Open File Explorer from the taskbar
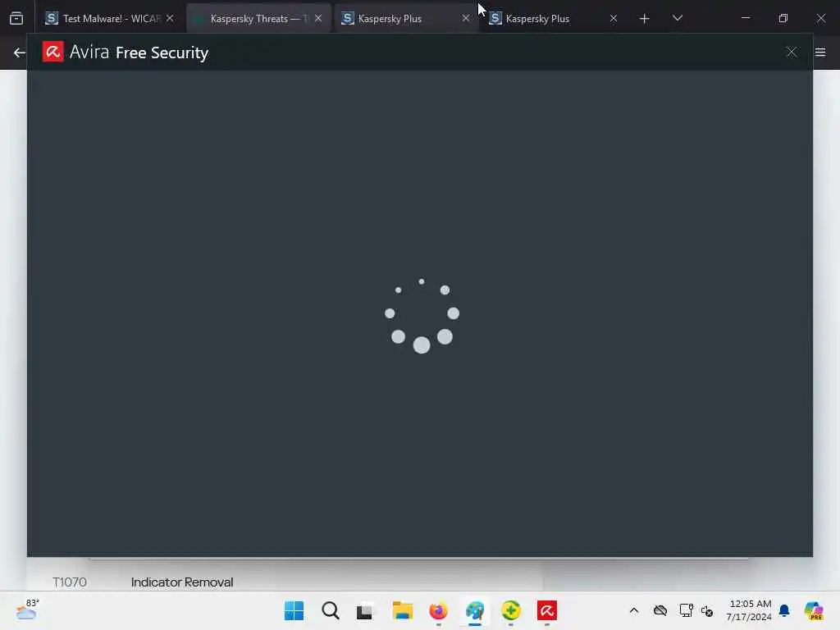 click(x=402, y=610)
